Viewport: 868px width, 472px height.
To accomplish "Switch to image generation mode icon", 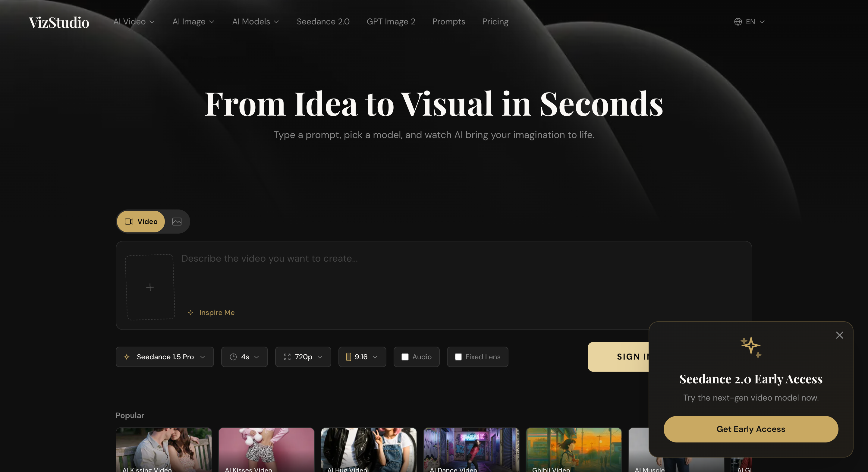I will [177, 221].
